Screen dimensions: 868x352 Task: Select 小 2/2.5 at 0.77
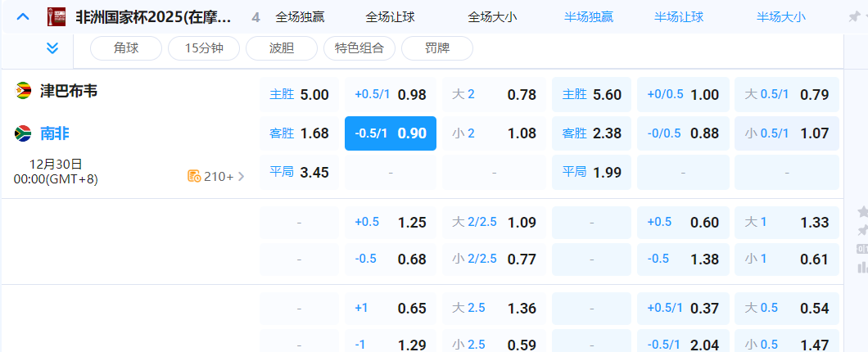coord(494,259)
